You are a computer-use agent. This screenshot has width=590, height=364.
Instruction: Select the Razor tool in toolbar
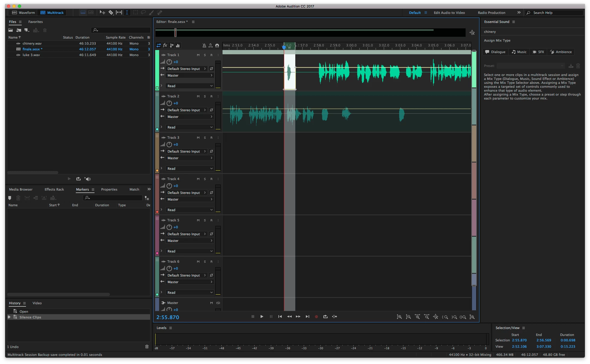click(x=111, y=12)
